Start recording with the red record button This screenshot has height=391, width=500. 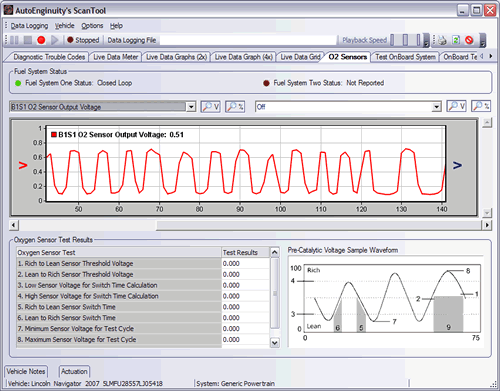coord(41,40)
